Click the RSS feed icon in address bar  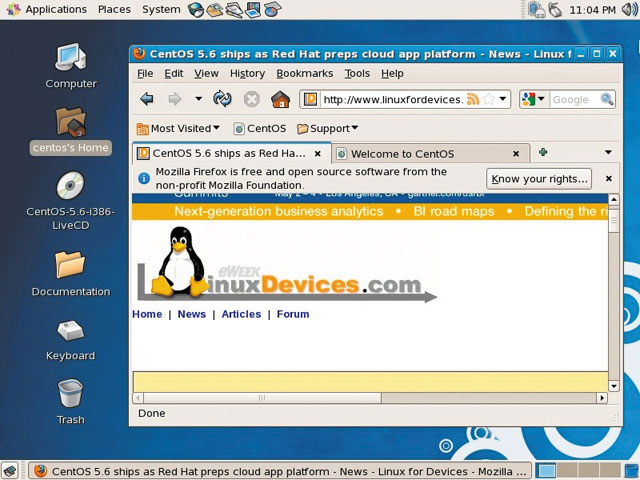point(473,99)
